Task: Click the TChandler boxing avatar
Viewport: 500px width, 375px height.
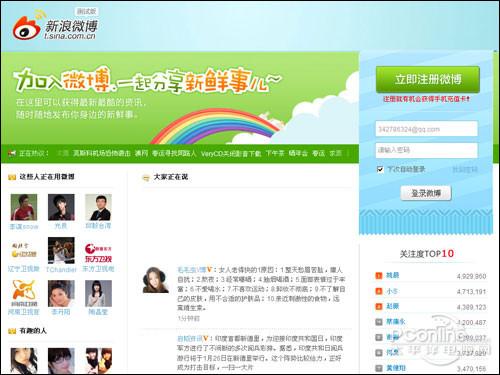Action: (61, 250)
